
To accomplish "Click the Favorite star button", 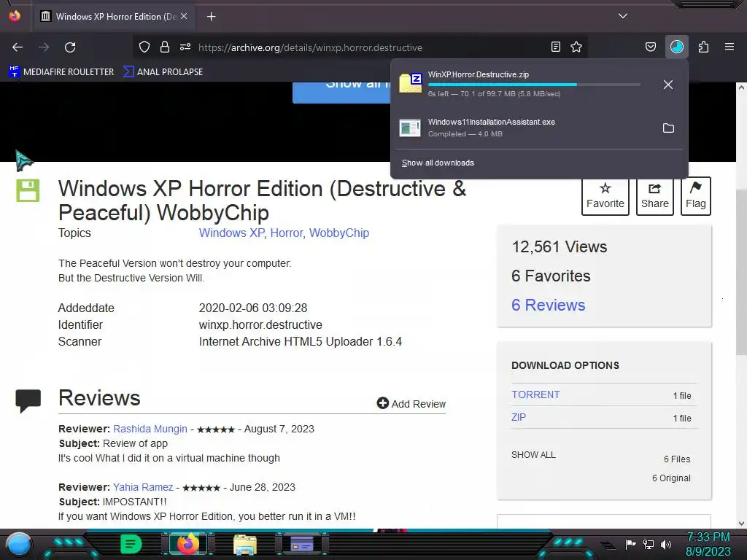I will coord(605,196).
